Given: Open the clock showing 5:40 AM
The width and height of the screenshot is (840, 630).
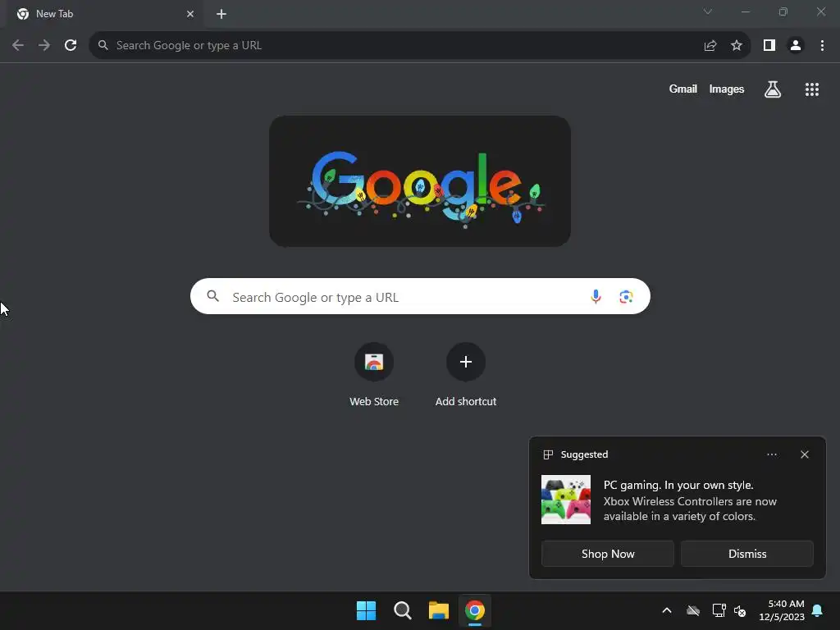Looking at the screenshot, I should click(x=782, y=610).
